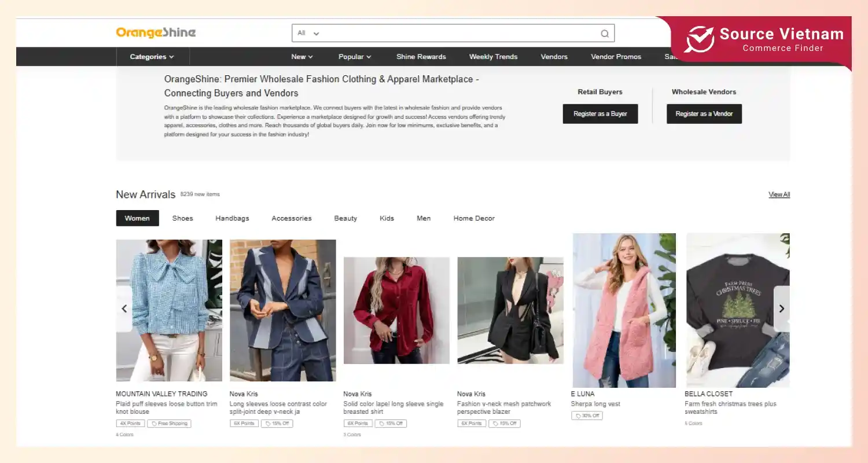The height and width of the screenshot is (463, 868).
Task: Click 8239 new items count
Action: (x=200, y=194)
